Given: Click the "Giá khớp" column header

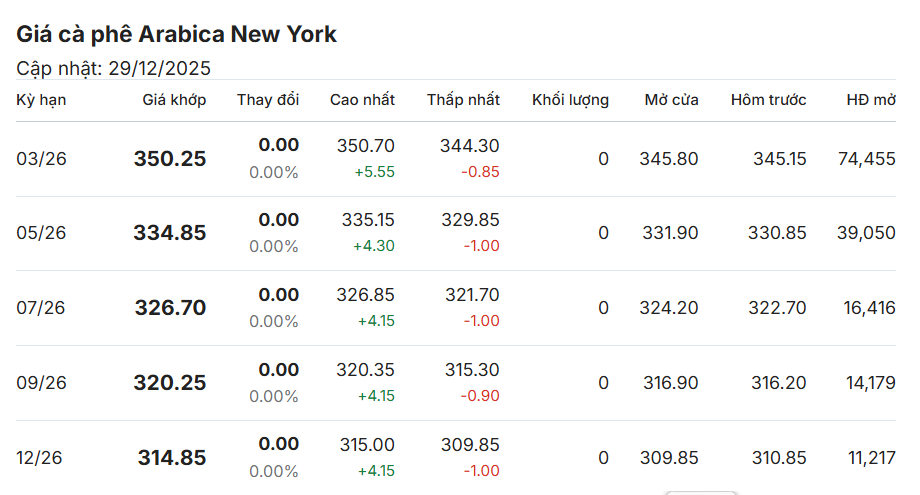Looking at the screenshot, I should (x=174, y=100).
